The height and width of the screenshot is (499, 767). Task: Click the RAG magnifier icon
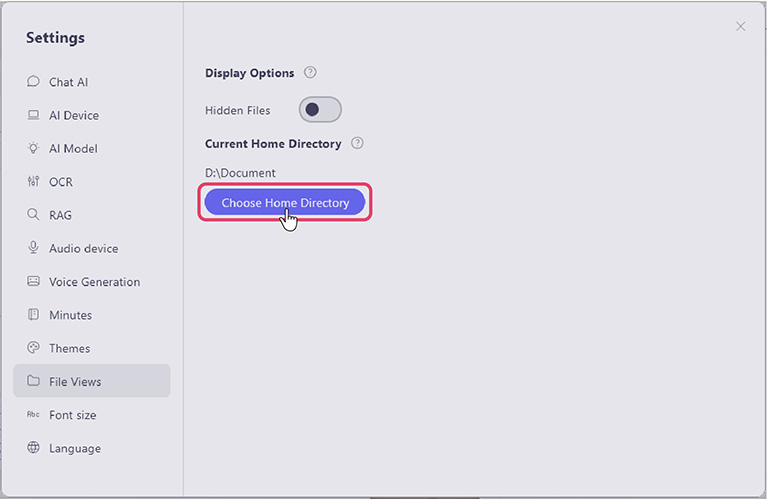tap(33, 215)
